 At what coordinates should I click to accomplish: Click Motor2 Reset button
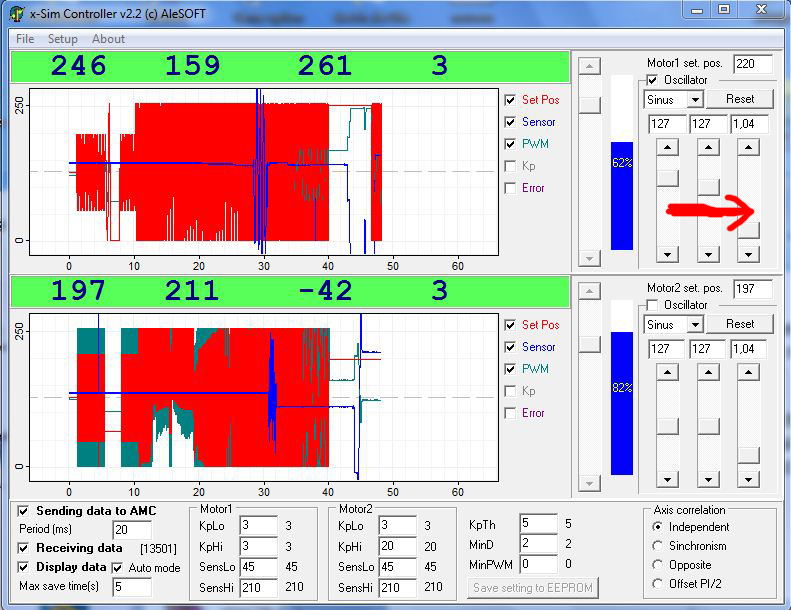(x=740, y=324)
